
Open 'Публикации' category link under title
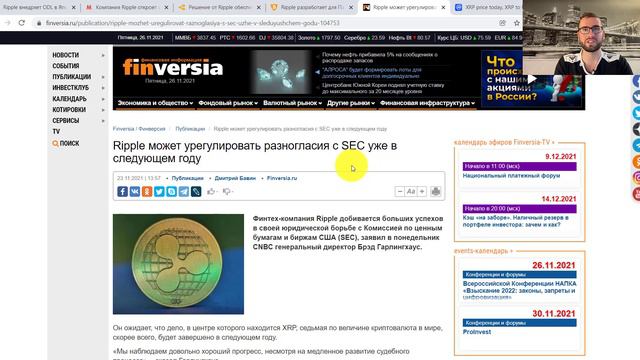click(x=187, y=178)
